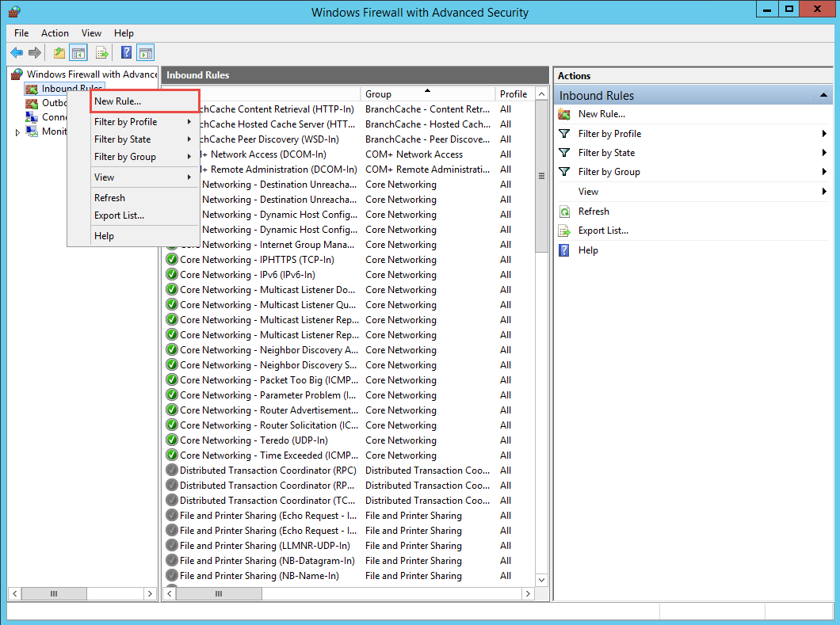The width and height of the screenshot is (840, 625).
Task: Click the Export List toolbar icon
Action: coord(102,53)
